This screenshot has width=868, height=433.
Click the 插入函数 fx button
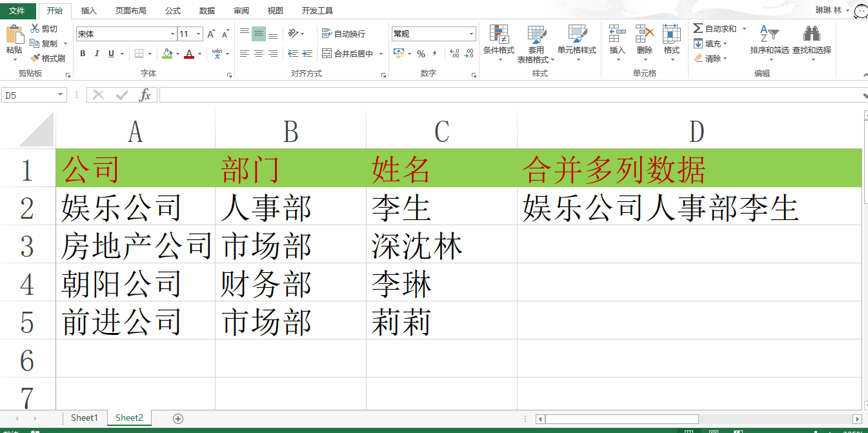(145, 94)
